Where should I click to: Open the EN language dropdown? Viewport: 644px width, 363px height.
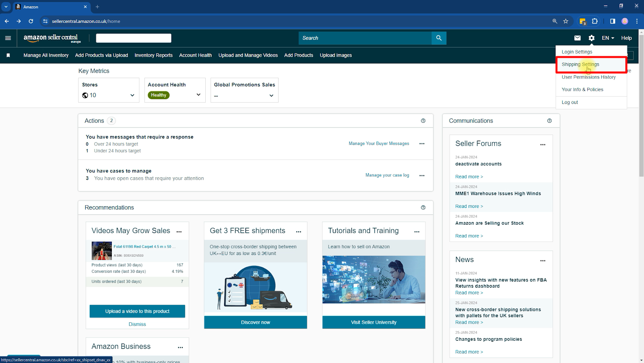tap(608, 38)
